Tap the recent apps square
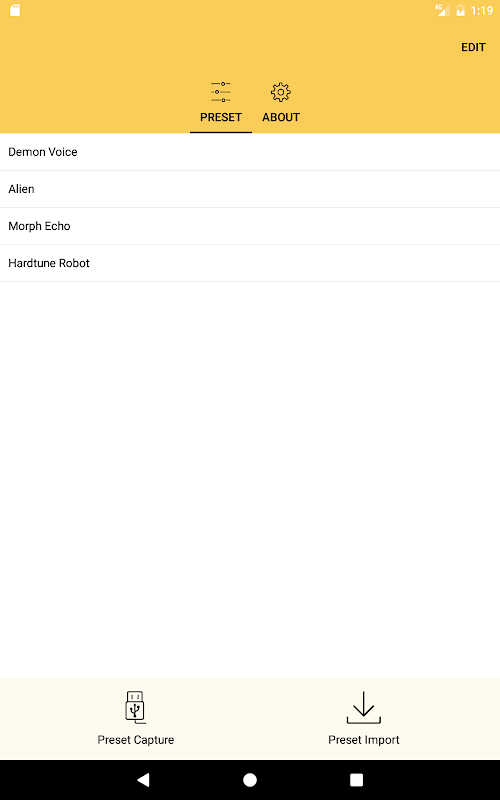 pos(356,780)
